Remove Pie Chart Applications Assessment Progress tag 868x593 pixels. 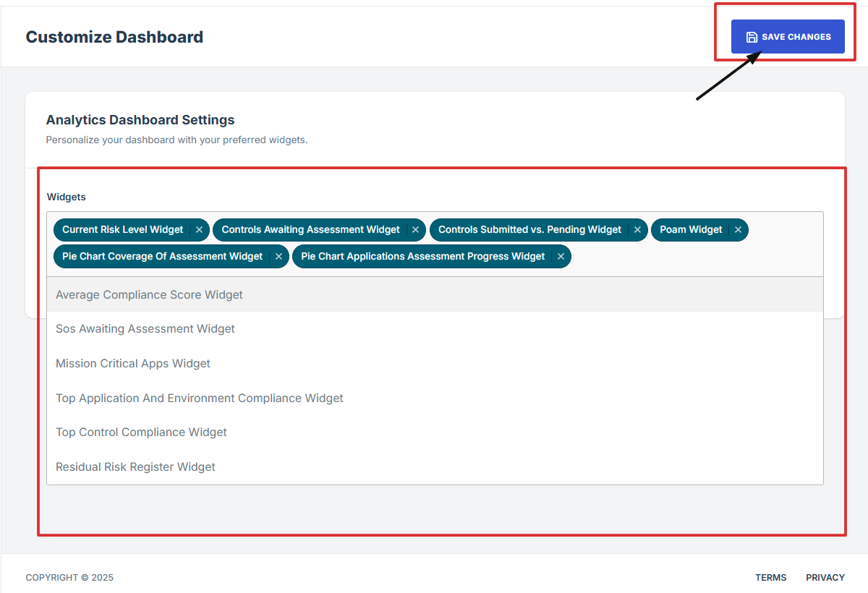click(561, 257)
